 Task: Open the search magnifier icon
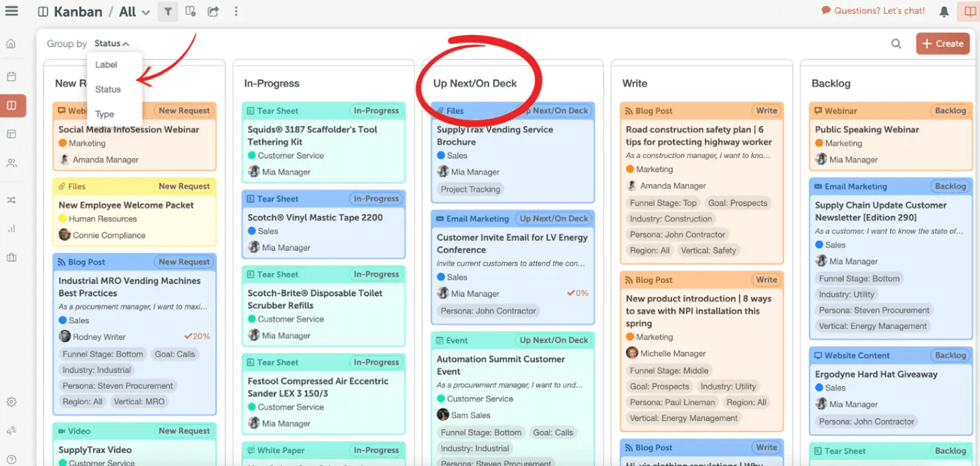(x=896, y=44)
